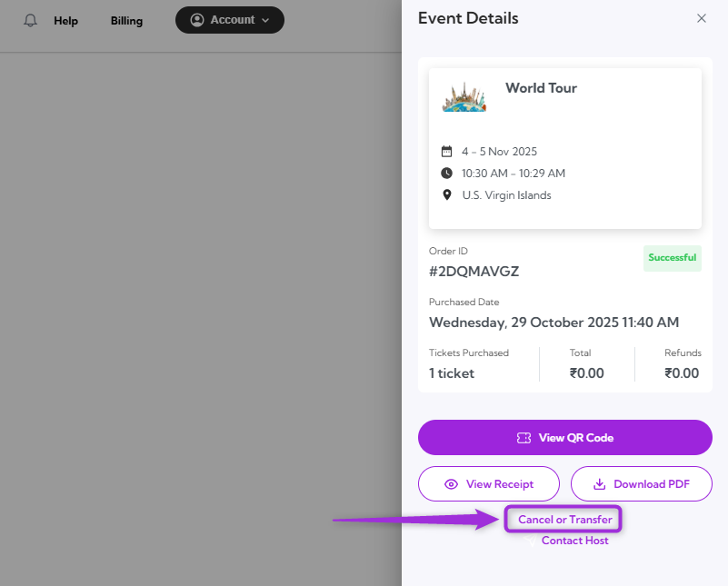This screenshot has width=728, height=586.
Task: Expand the Account dropdown
Action: pyautogui.click(x=230, y=20)
